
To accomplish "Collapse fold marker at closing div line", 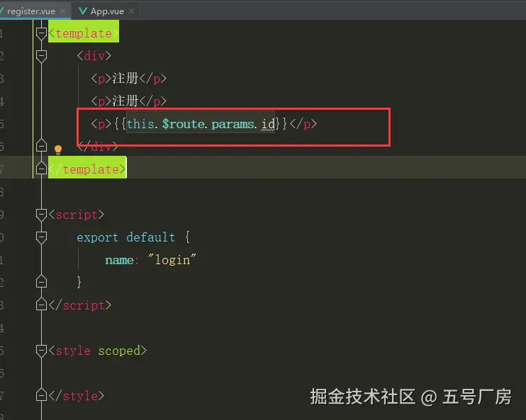I will [x=41, y=145].
